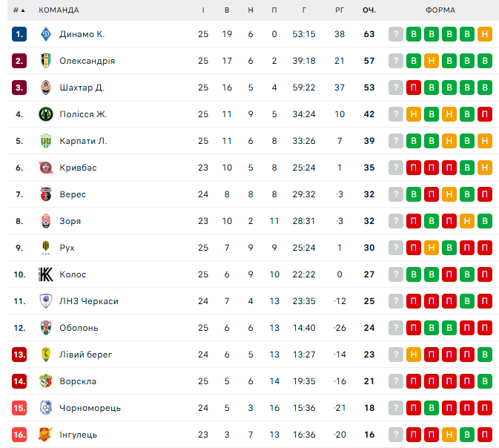Image resolution: width=499 pixels, height=448 pixels.
Task: Click the Динамо К. team crest
Action: 46,34
